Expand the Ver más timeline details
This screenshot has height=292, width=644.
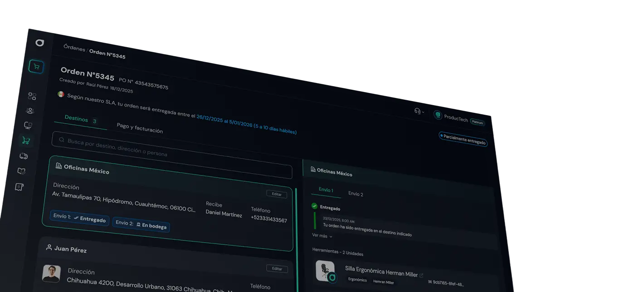click(322, 236)
